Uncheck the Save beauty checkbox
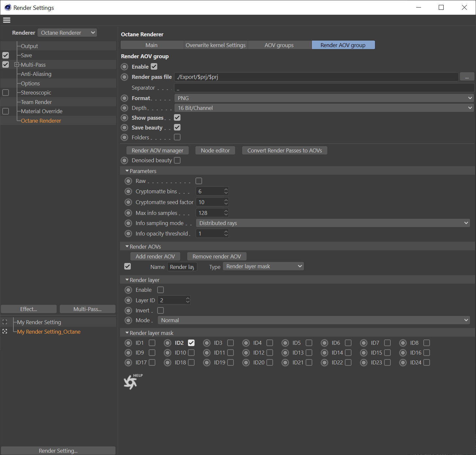476x455 pixels. [x=177, y=127]
